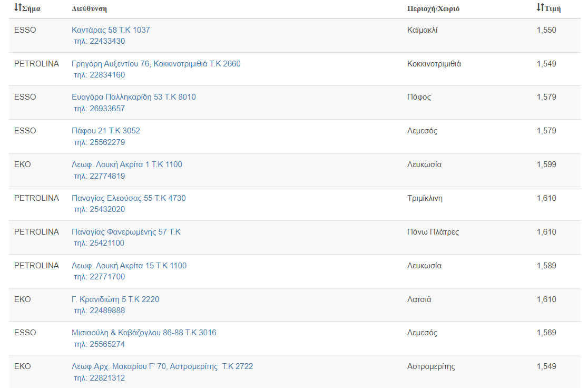
Task: Open Παναγίας Φανερωμένης 57 address link
Action: (x=126, y=232)
